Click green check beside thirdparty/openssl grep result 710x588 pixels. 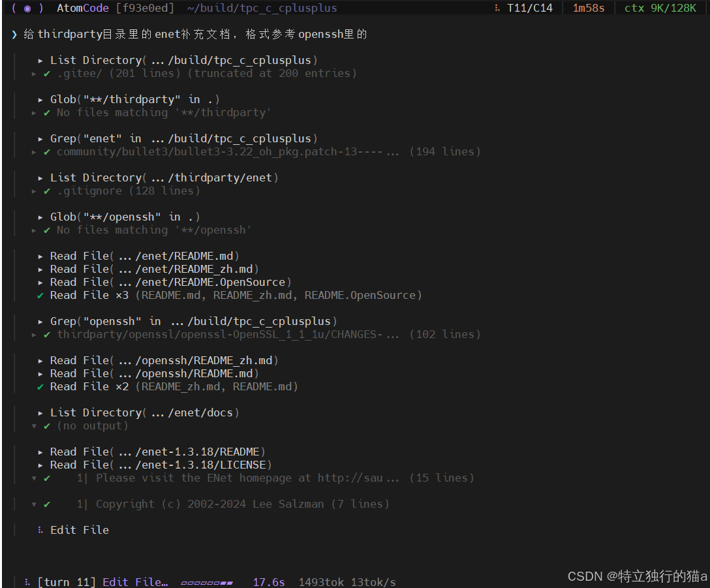(46, 335)
